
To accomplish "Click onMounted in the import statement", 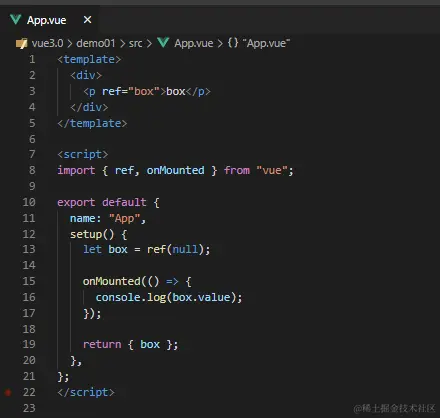I will (176, 170).
